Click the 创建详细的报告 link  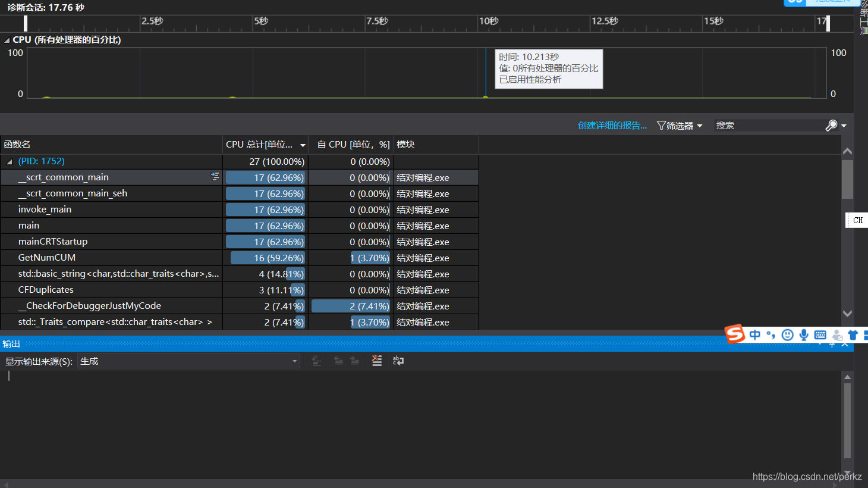tap(612, 126)
